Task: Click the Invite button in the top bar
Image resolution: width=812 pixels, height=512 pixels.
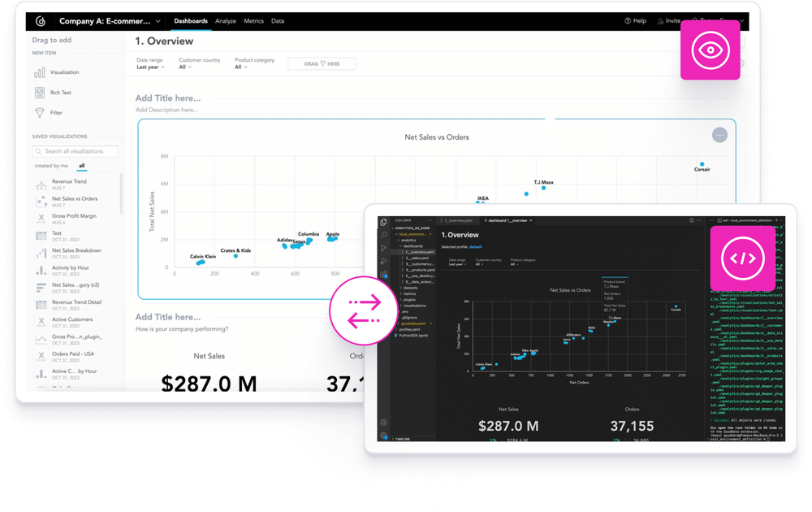Action: [669, 21]
